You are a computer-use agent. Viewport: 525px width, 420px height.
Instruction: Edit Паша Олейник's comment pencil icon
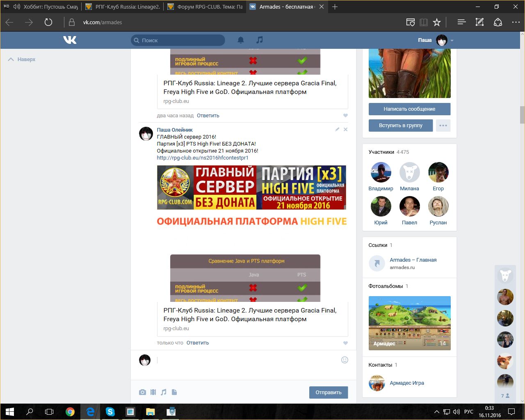pos(337,129)
